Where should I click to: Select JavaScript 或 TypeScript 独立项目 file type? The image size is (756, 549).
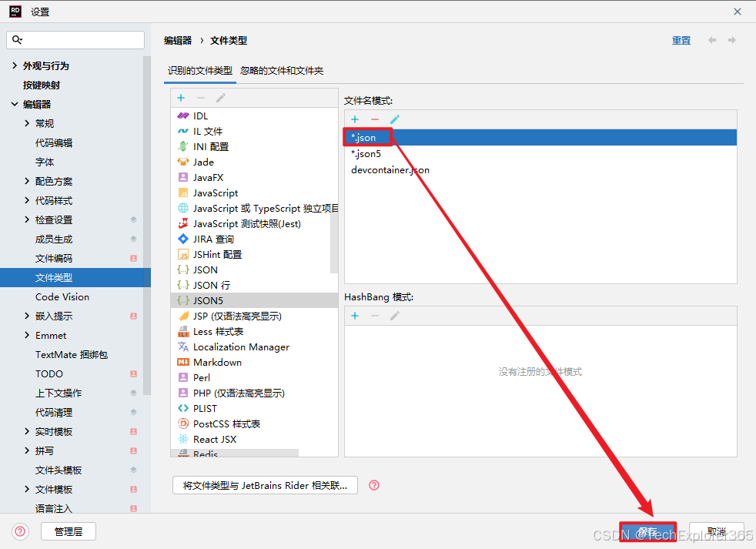click(253, 209)
